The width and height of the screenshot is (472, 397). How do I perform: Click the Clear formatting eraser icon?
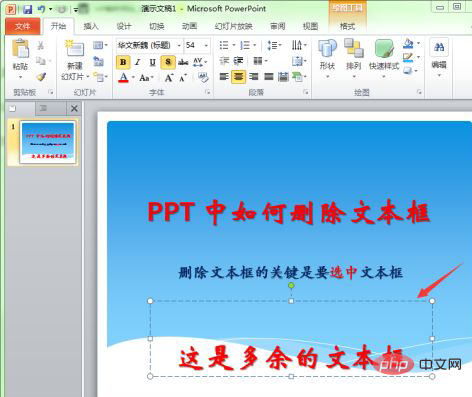coord(203,78)
